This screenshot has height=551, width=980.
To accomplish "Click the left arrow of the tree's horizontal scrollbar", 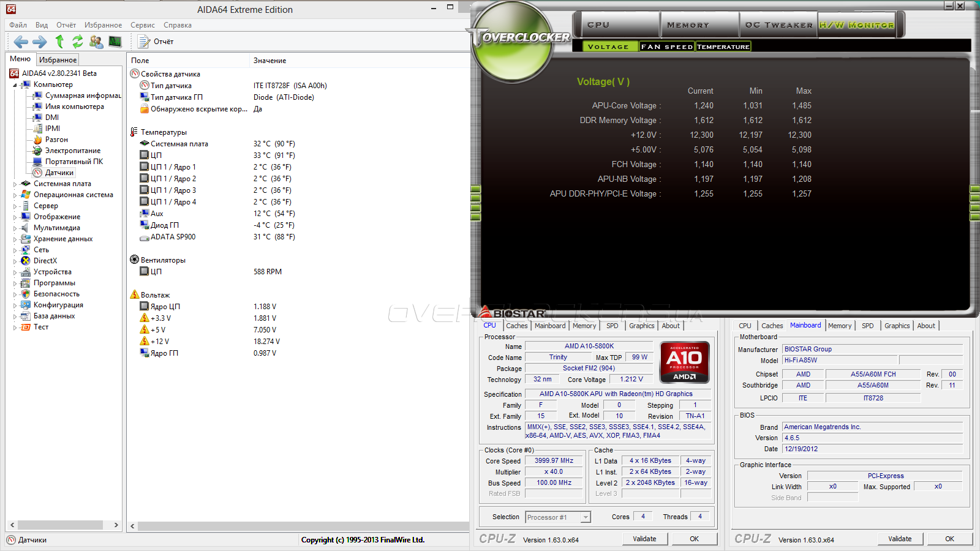I will point(12,525).
